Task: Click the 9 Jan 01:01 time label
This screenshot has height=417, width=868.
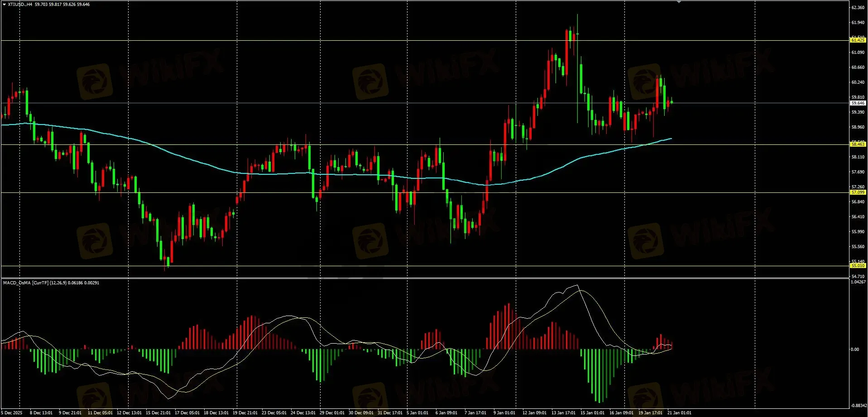Action: pos(504,413)
